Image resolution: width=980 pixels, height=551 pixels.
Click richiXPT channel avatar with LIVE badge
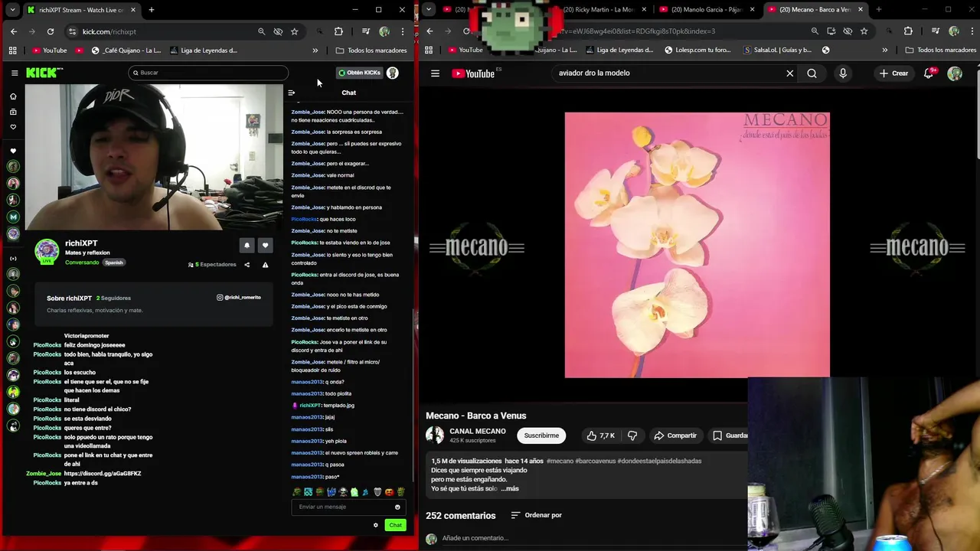[47, 252]
